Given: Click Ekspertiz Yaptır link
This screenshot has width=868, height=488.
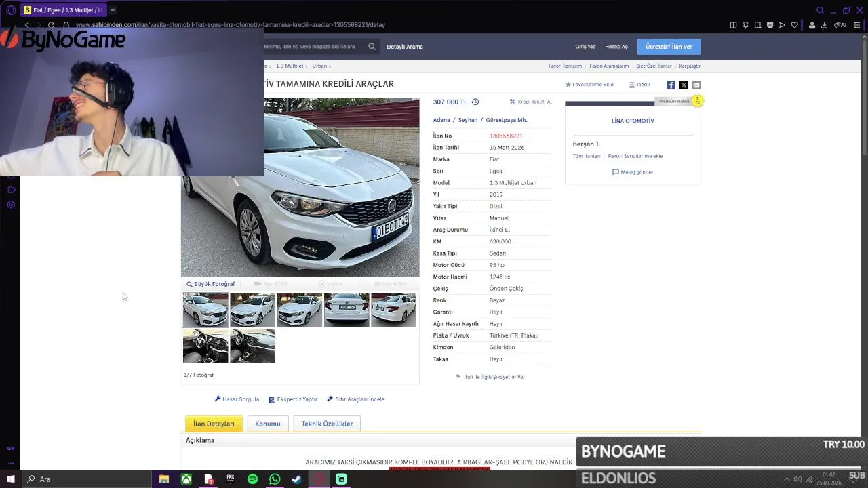Looking at the screenshot, I should tap(293, 399).
